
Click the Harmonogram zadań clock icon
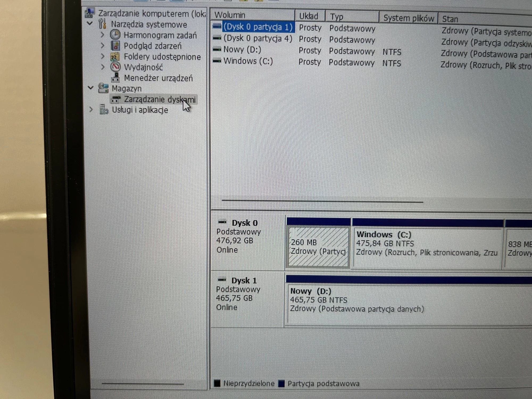click(115, 35)
